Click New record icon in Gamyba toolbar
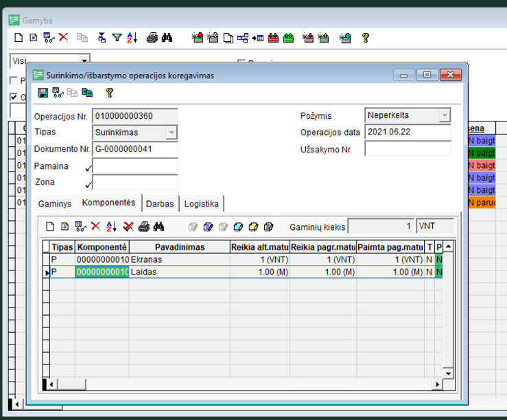Viewport: 507px width, 420px height. pos(19,38)
